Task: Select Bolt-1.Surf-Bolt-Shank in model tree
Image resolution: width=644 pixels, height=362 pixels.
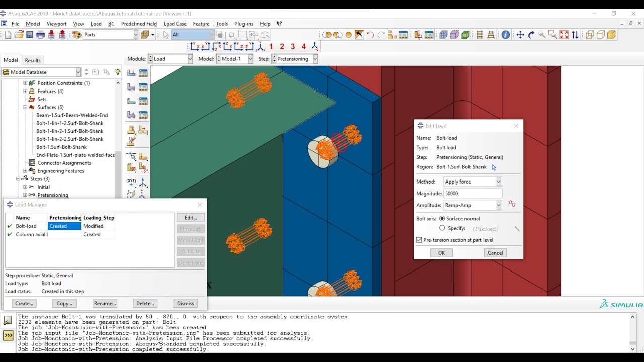Action: pyautogui.click(x=61, y=147)
